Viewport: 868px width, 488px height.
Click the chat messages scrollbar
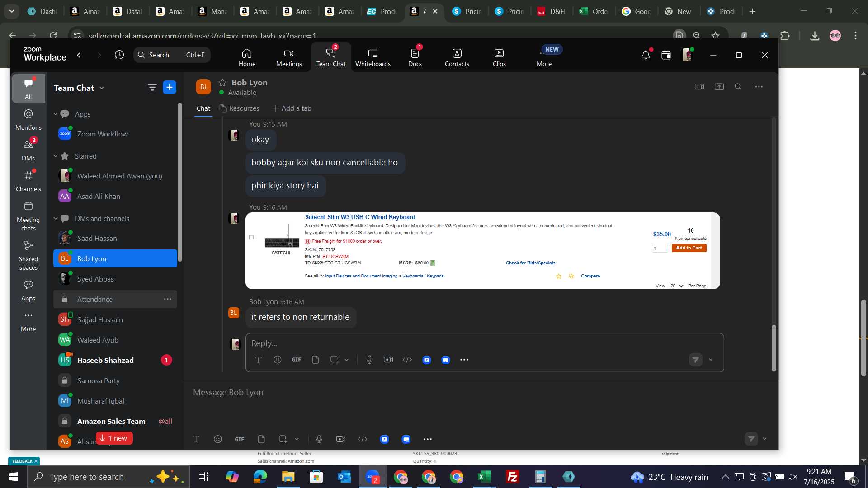[774, 347]
